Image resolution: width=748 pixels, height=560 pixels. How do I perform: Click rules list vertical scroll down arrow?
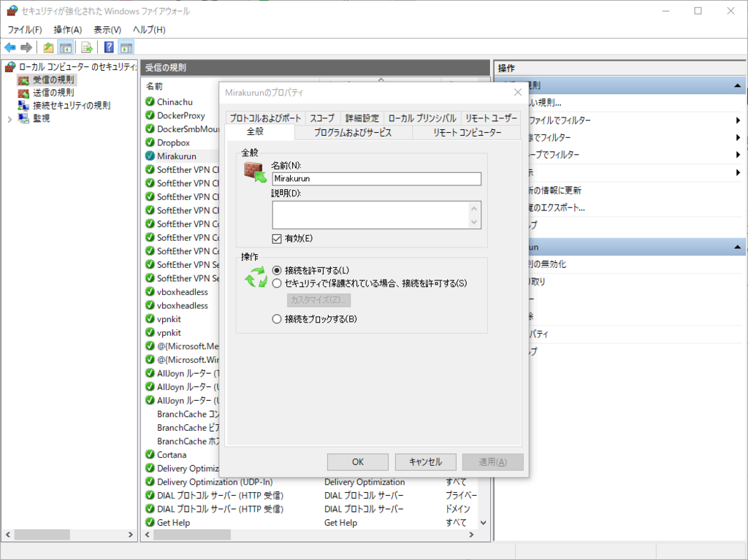pyautogui.click(x=484, y=523)
